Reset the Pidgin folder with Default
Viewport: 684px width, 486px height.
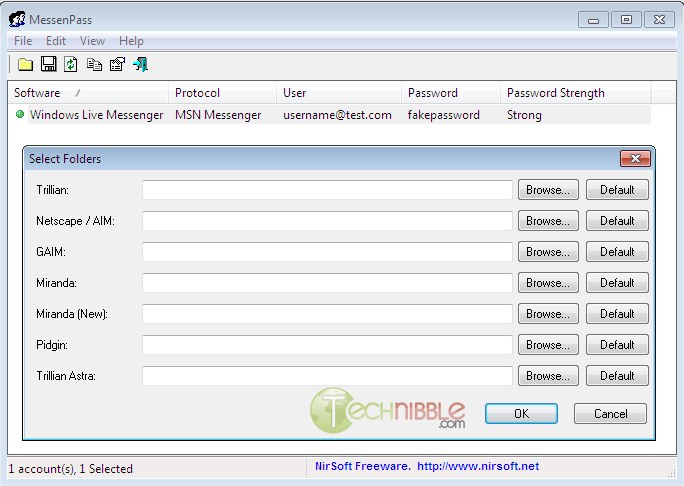click(x=617, y=345)
